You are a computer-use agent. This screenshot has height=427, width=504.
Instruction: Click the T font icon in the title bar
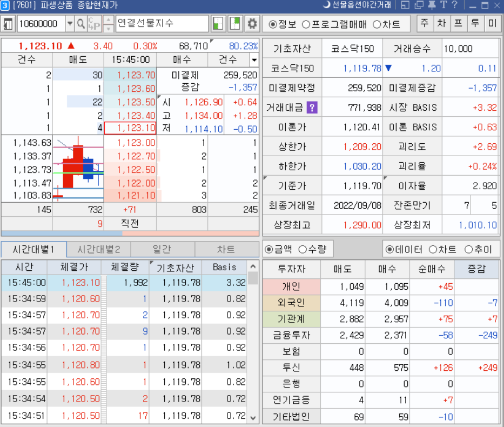click(443, 4)
